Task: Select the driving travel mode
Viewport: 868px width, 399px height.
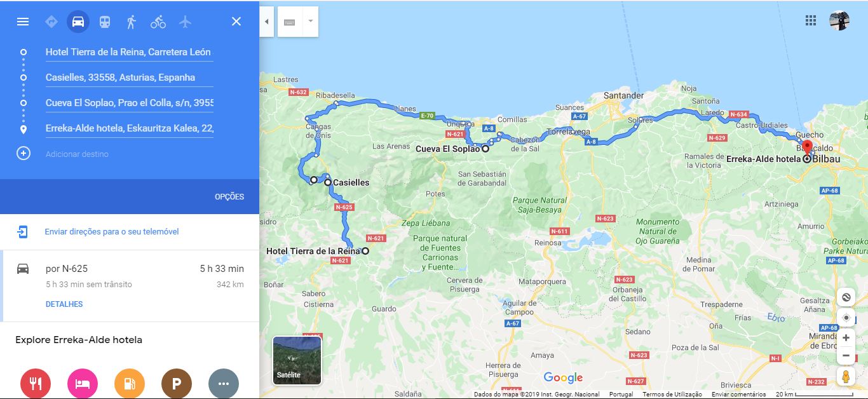Action: click(78, 22)
